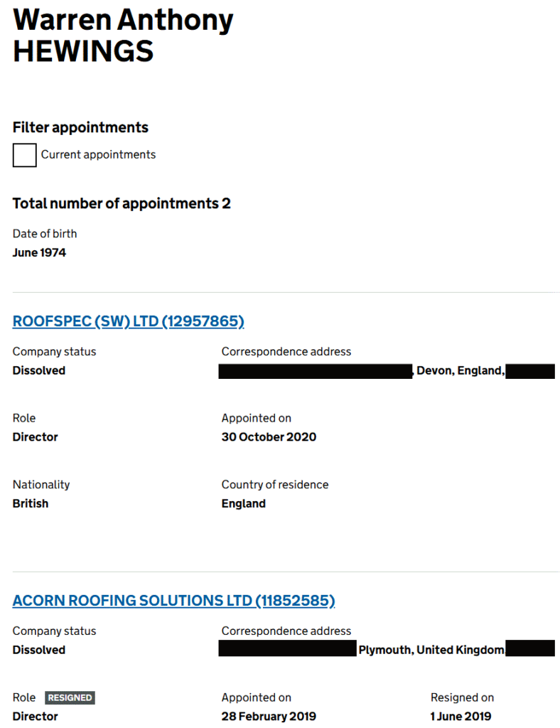The width and height of the screenshot is (560, 728).
Task: Click the appointed date 28 February 2019
Action: pyautogui.click(x=269, y=716)
